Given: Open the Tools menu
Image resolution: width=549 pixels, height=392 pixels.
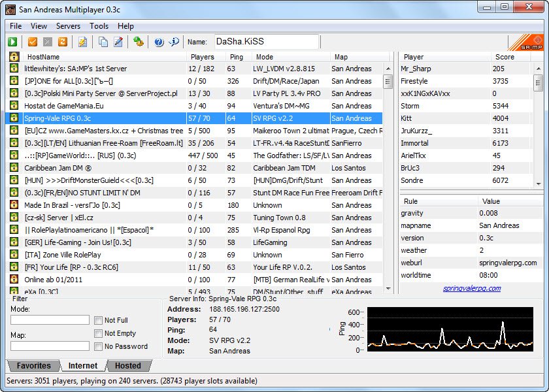Looking at the screenshot, I should [x=99, y=26].
